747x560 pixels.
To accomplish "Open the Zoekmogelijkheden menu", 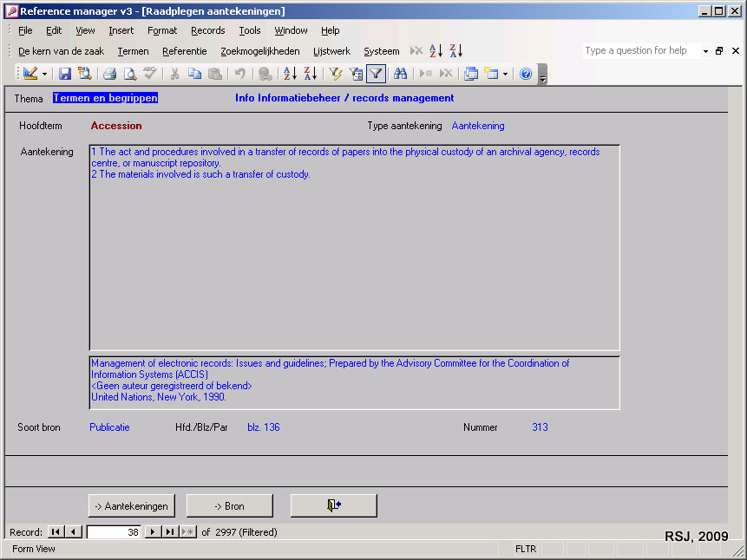I will click(x=259, y=51).
